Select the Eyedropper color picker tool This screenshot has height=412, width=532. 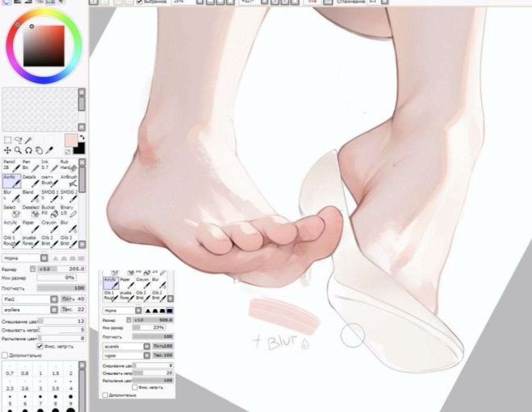49,150
